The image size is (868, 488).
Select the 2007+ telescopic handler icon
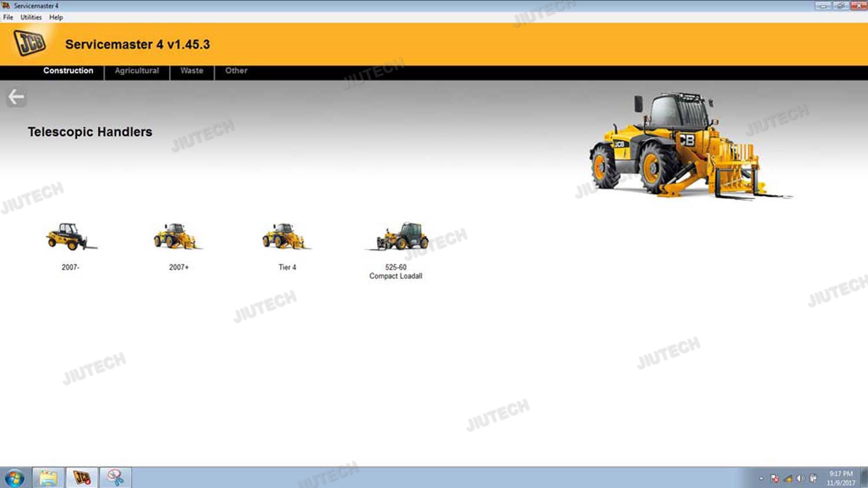pos(178,237)
